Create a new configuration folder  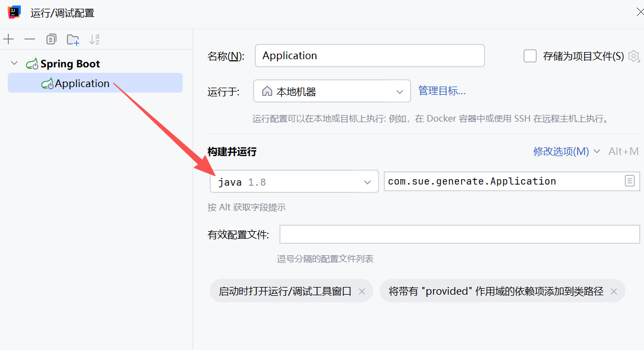[73, 39]
